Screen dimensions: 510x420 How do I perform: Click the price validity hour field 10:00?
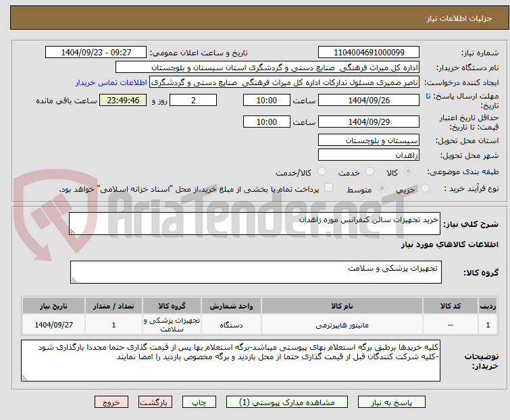point(266,122)
